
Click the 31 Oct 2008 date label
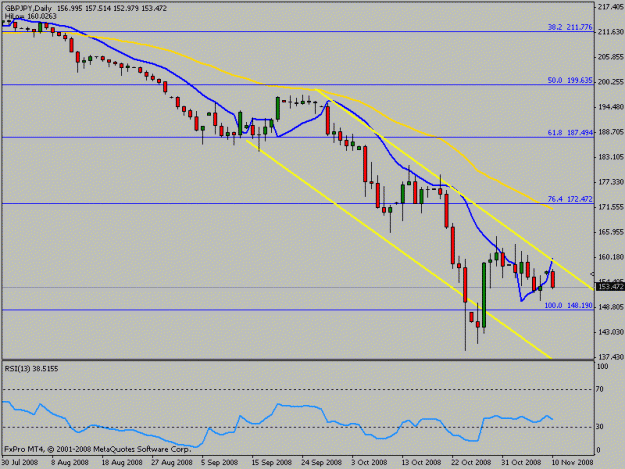tap(521, 463)
